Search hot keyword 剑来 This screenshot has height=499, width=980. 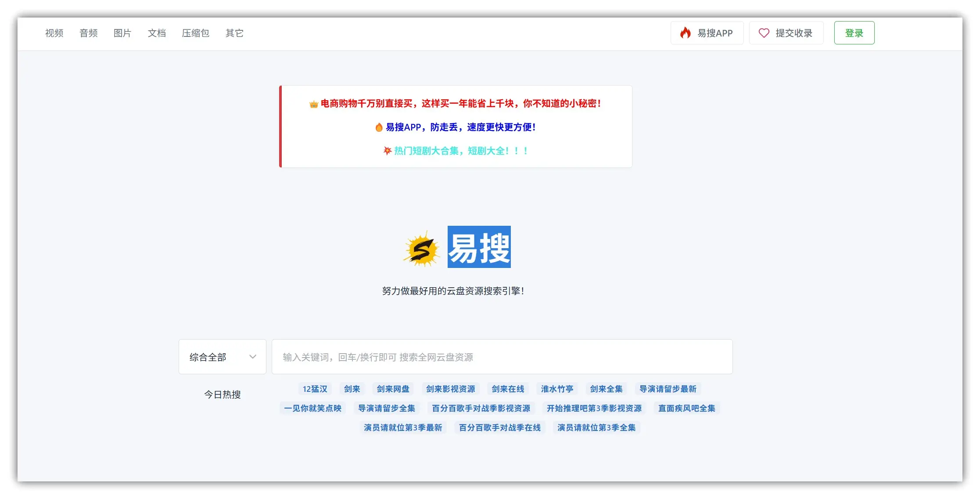[x=352, y=389]
